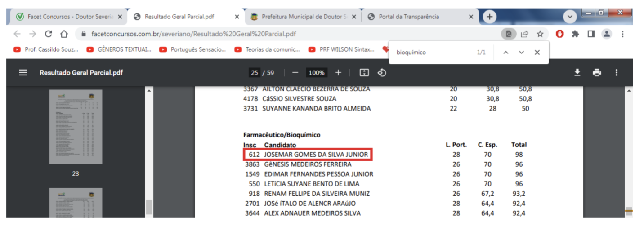
Task: Open the tab search dropdown arrow
Action: tap(570, 17)
